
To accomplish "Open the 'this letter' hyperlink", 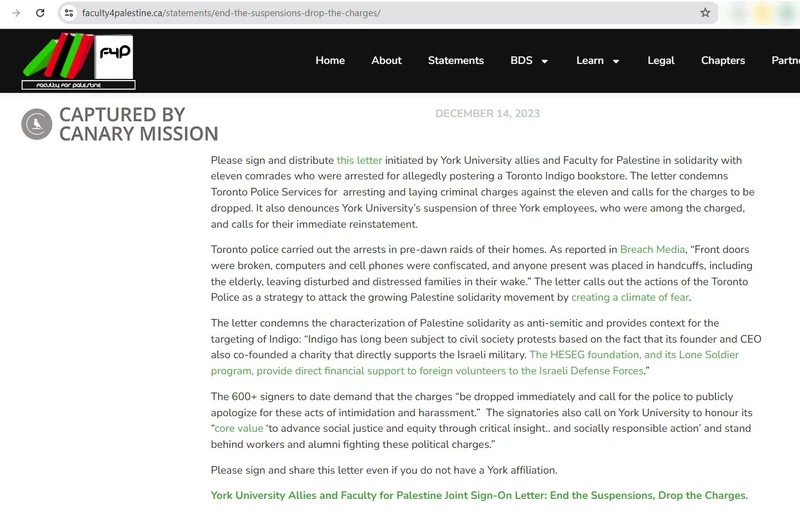I will pos(359,160).
